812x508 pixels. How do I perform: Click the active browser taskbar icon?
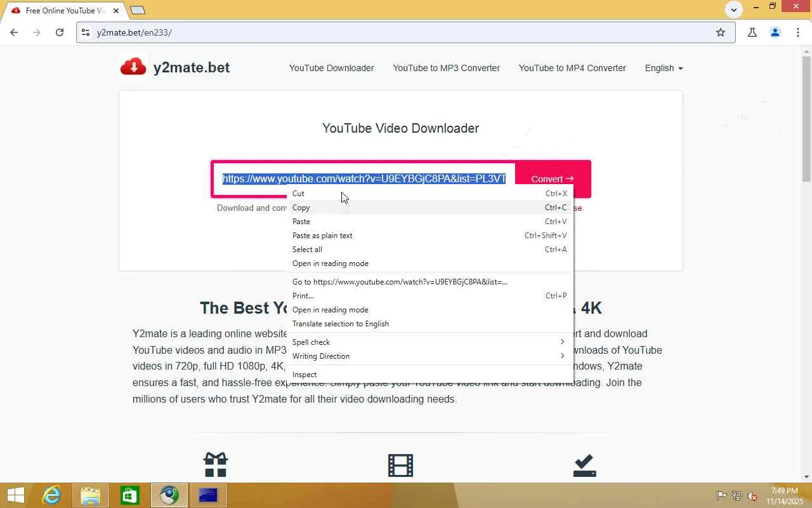[169, 495]
